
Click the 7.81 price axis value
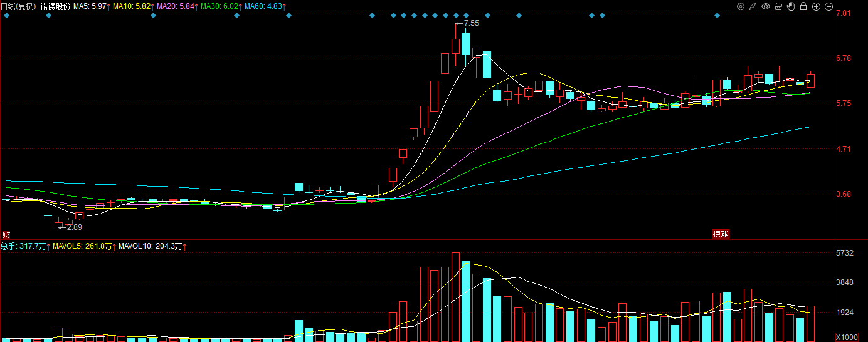pos(844,13)
